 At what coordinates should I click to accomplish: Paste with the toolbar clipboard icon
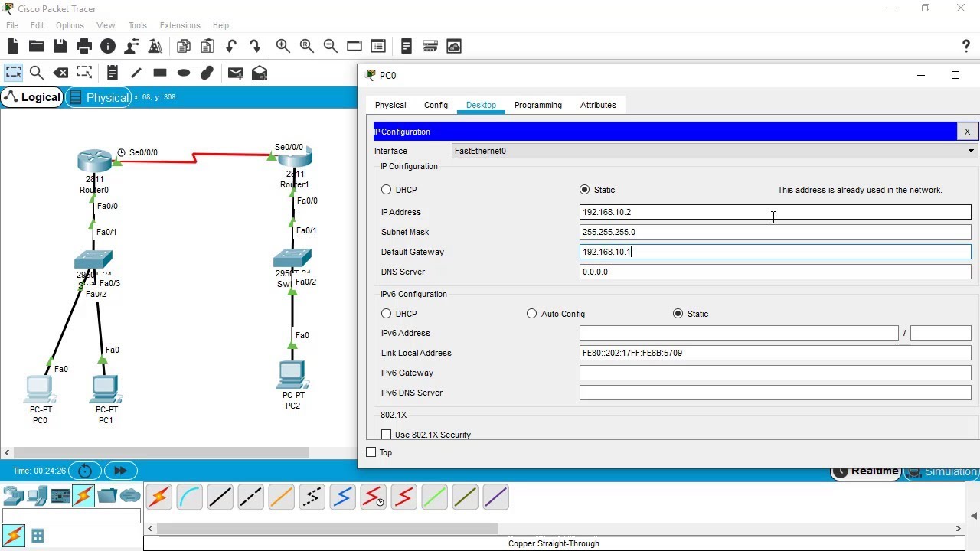[x=207, y=46]
